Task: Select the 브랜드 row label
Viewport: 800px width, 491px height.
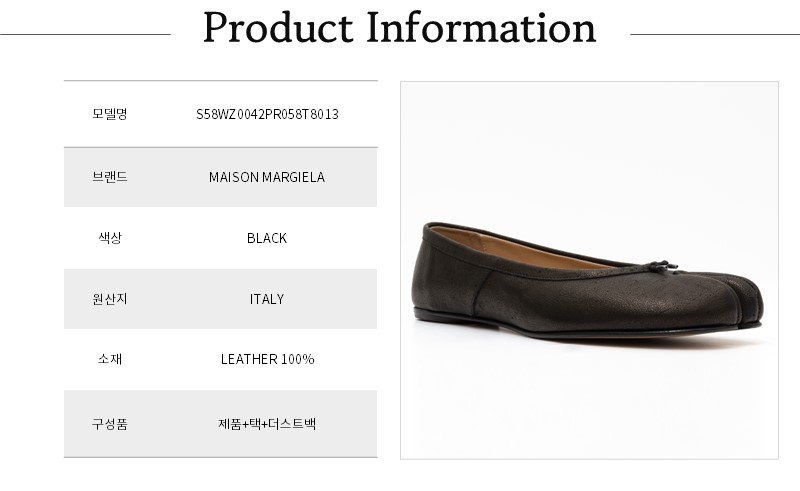Action: [x=110, y=177]
